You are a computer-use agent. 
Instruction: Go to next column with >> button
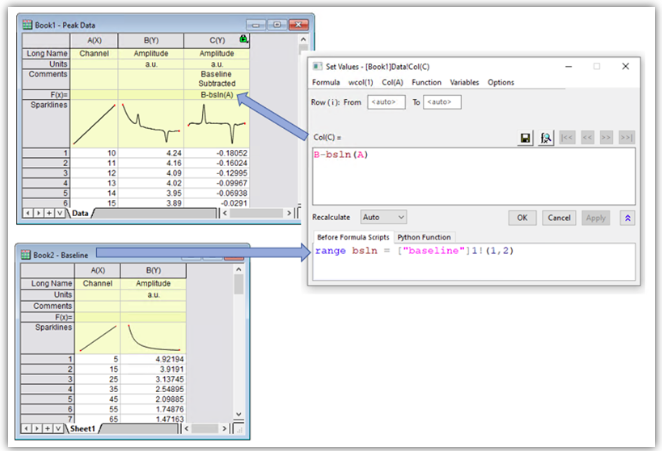(x=606, y=138)
